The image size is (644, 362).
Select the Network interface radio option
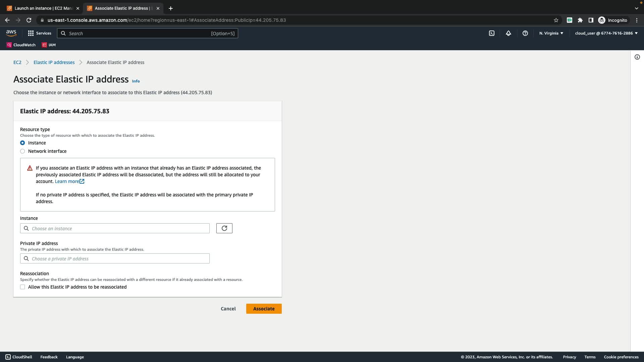[22, 151]
